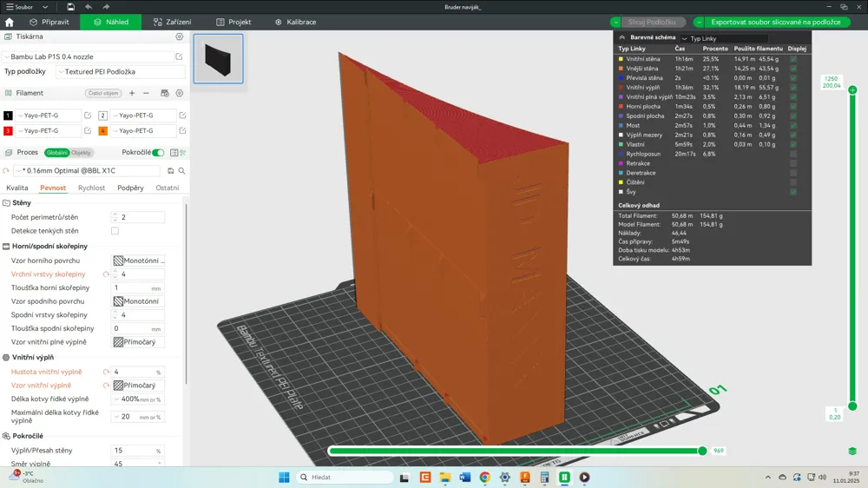868x488 pixels.
Task: Remove a filament with the minus icon
Action: click(x=146, y=93)
